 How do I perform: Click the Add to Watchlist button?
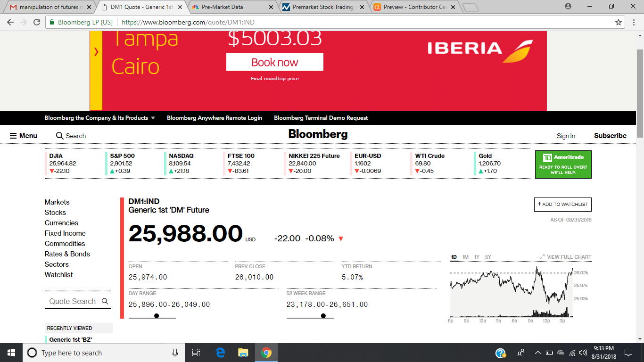563,205
